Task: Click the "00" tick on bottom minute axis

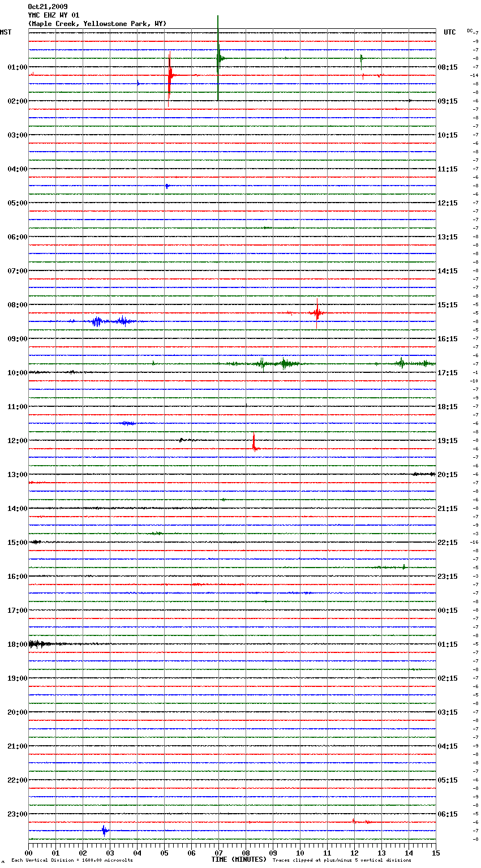Action: click(x=29, y=853)
